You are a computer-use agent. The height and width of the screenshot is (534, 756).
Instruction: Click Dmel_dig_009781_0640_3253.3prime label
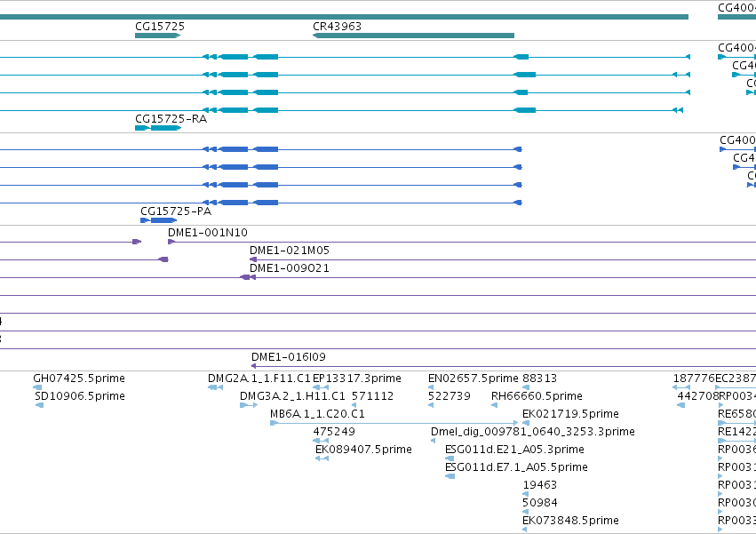pos(533,432)
